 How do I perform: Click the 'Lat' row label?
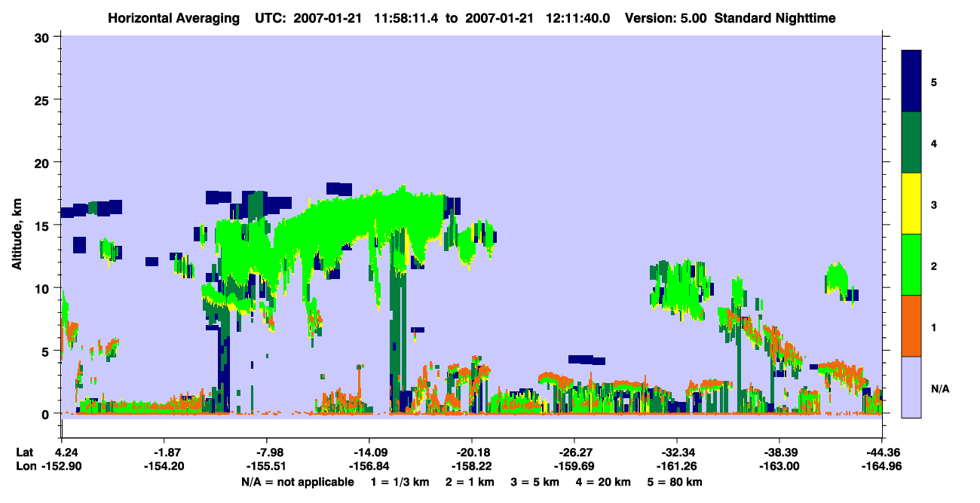[x=24, y=452]
